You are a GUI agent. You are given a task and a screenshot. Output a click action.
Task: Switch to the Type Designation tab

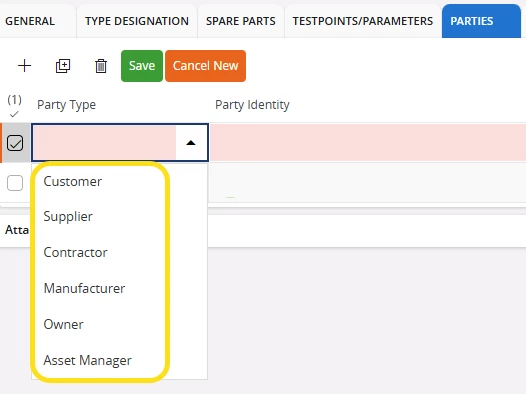137,21
